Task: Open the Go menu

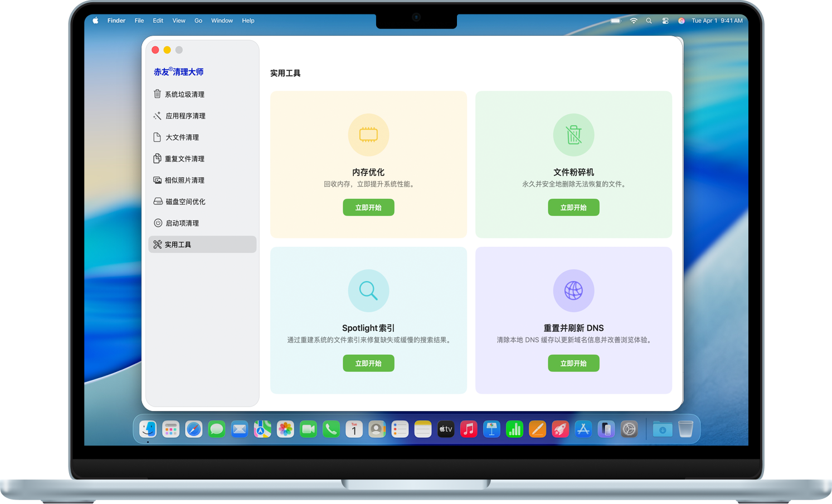Action: pos(198,21)
